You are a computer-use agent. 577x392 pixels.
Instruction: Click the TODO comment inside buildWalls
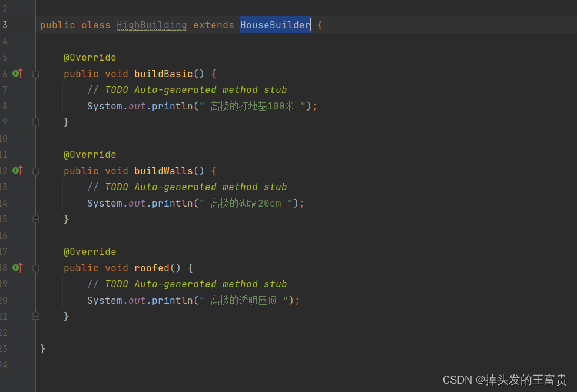pyautogui.click(x=187, y=187)
